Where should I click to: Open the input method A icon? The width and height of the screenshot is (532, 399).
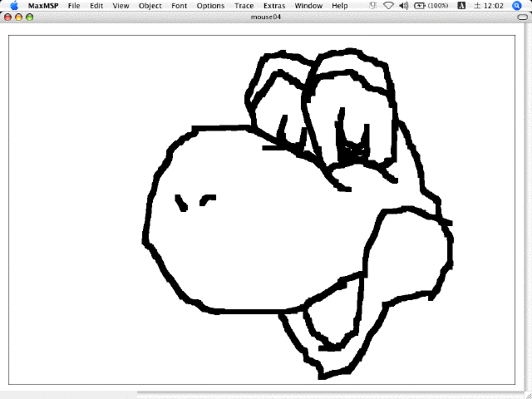(x=461, y=6)
